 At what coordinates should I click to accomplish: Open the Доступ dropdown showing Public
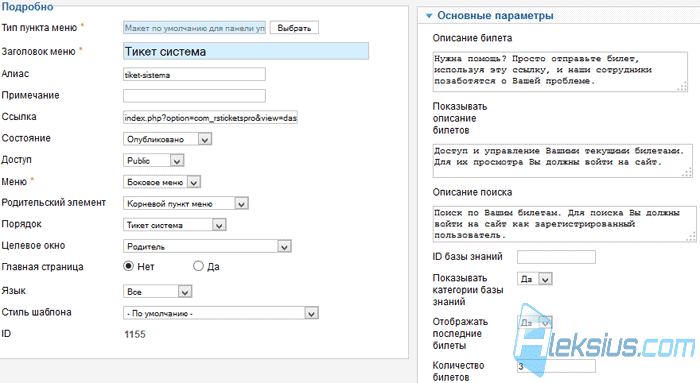click(154, 160)
